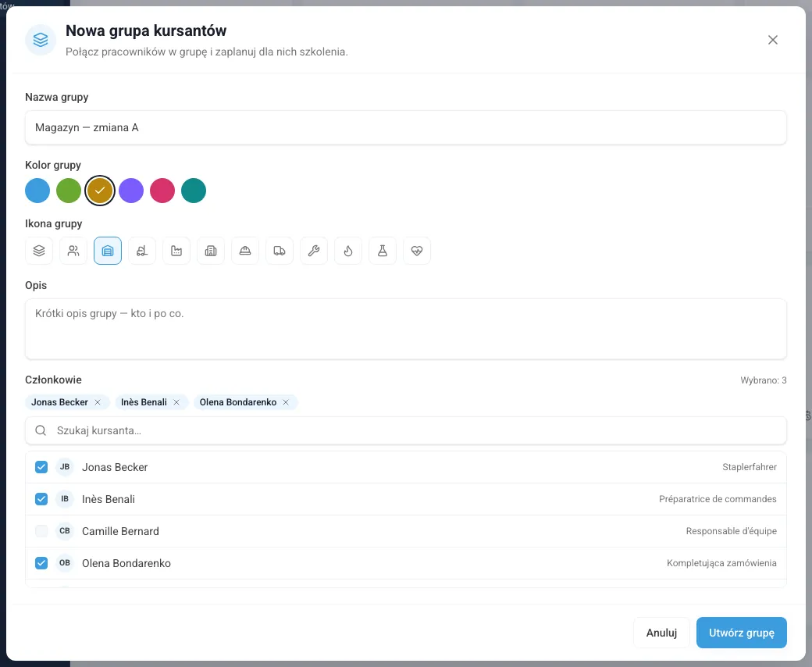Remove the Olena Bondarenko member chip

286,402
